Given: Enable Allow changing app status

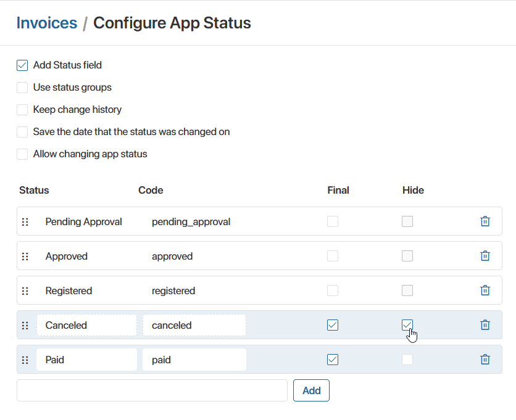Looking at the screenshot, I should [22, 154].
